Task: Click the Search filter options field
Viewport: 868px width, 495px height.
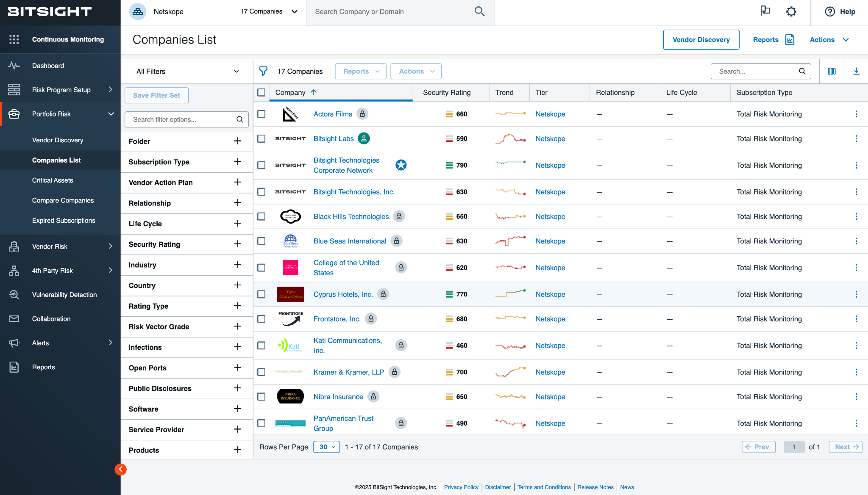Action: (x=186, y=119)
